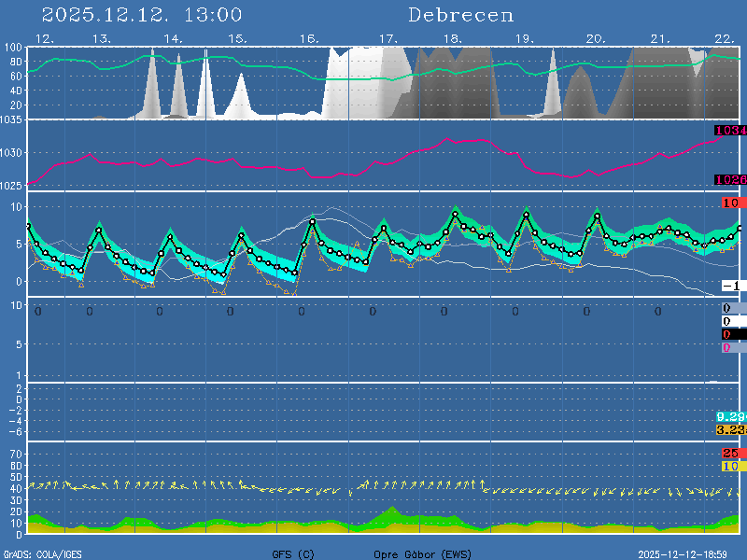Click the orange 3.23 value label
This screenshot has width=747, height=560.
coord(730,429)
